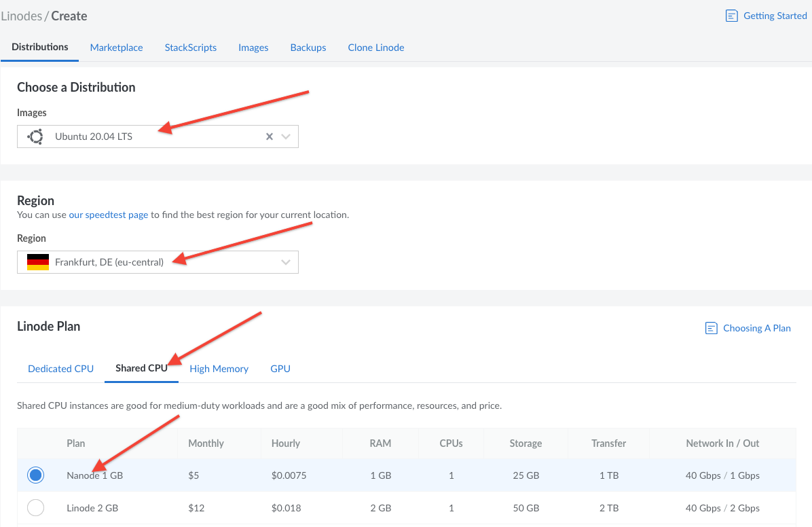Select the Linode 2 GB plan radio button
The height and width of the screenshot is (527, 812).
(x=35, y=508)
